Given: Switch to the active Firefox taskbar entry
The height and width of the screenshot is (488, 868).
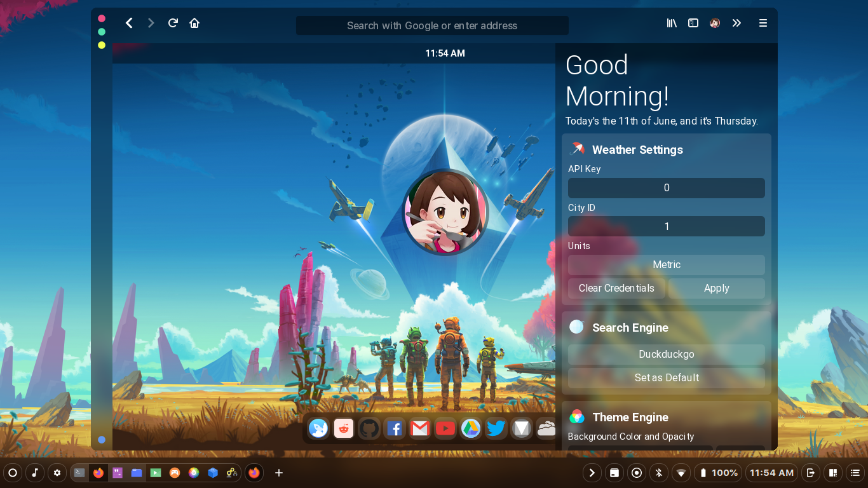Looking at the screenshot, I should tap(98, 473).
